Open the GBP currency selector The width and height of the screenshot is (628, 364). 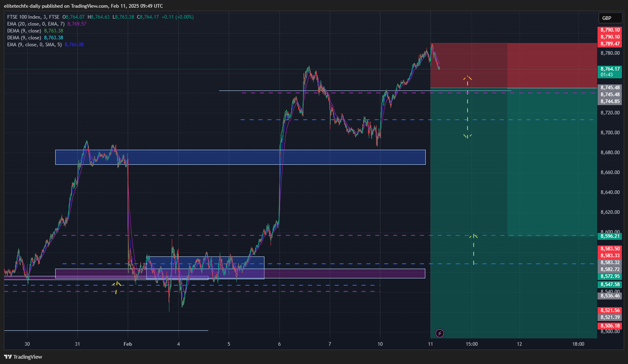610,18
